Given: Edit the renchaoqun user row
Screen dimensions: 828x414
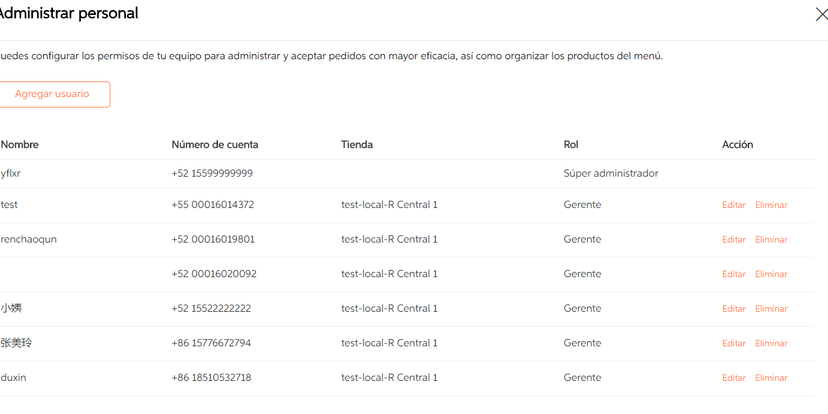Looking at the screenshot, I should [x=733, y=240].
